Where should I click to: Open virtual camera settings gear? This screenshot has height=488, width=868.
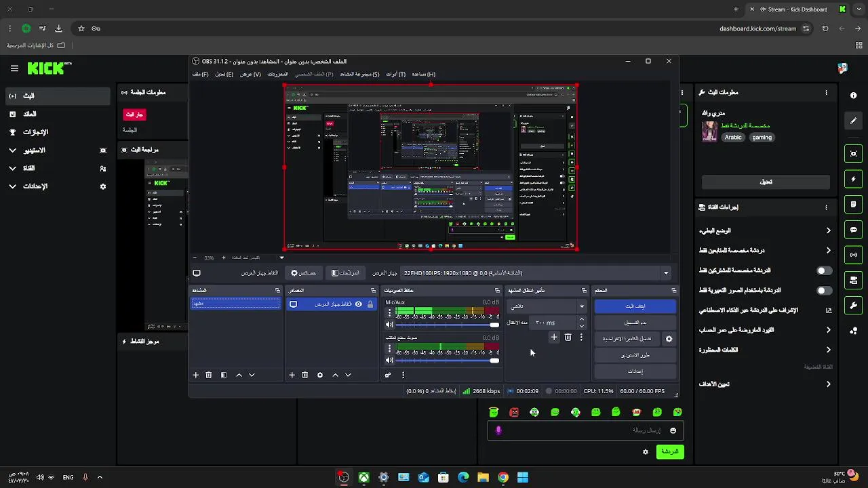pyautogui.click(x=669, y=339)
